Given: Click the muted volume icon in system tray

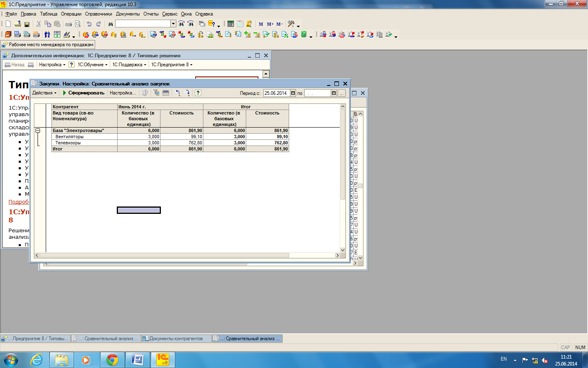Looking at the screenshot, I should pyautogui.click(x=545, y=360).
